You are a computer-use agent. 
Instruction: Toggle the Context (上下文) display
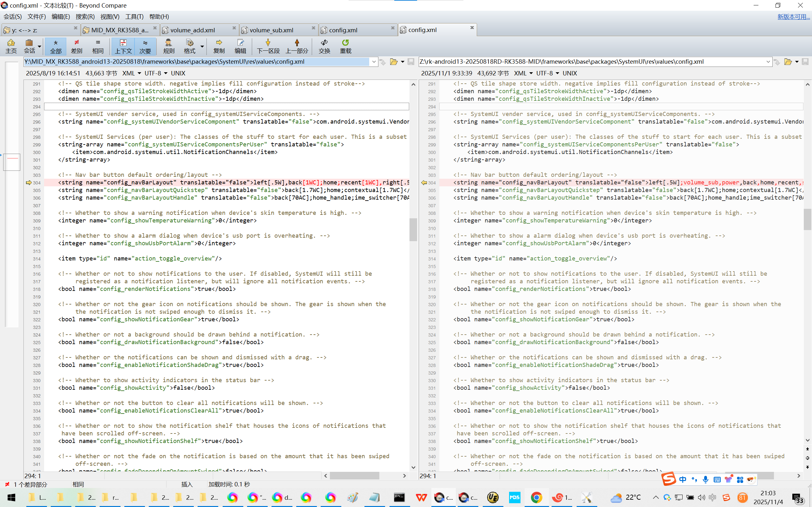[x=123, y=46]
